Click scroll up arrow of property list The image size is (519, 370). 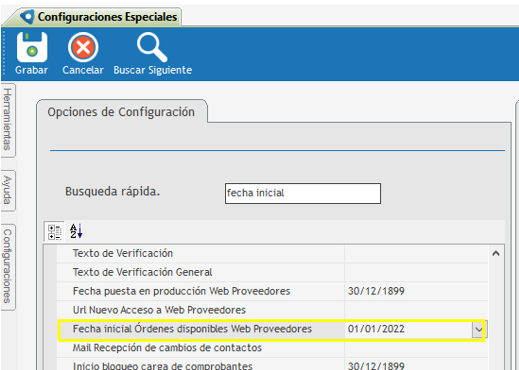pos(496,254)
